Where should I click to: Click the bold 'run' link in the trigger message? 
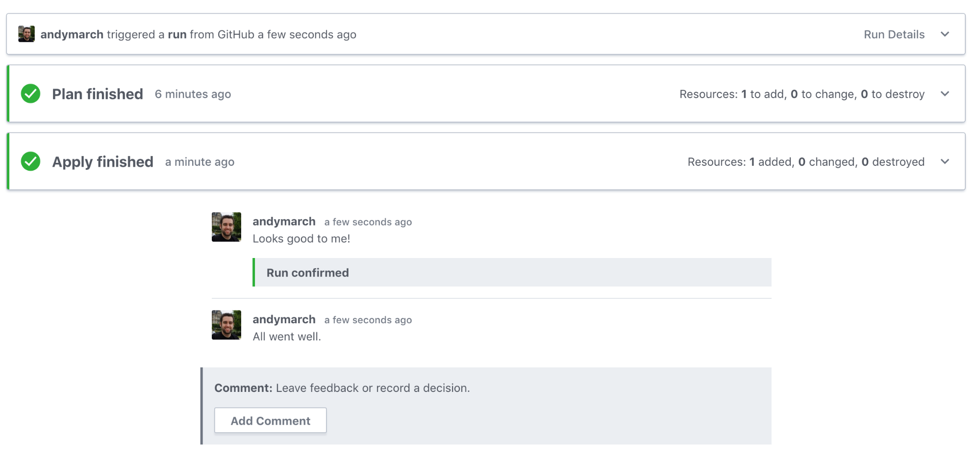point(176,34)
